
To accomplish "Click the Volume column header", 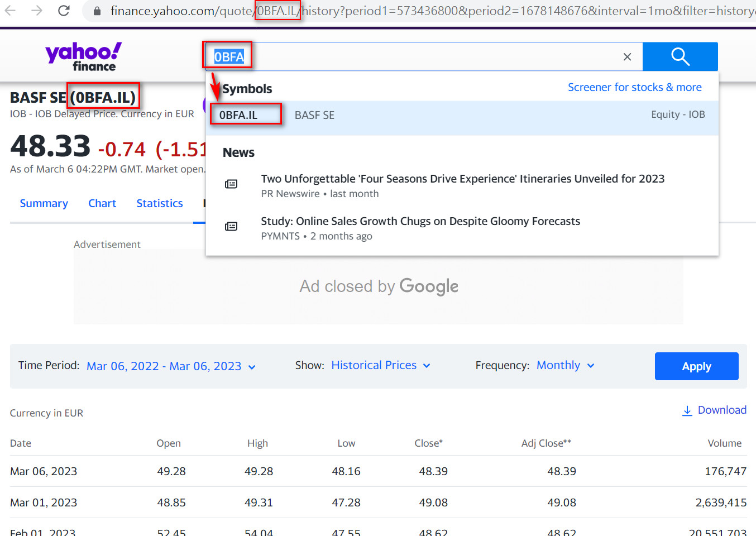I will click(725, 443).
